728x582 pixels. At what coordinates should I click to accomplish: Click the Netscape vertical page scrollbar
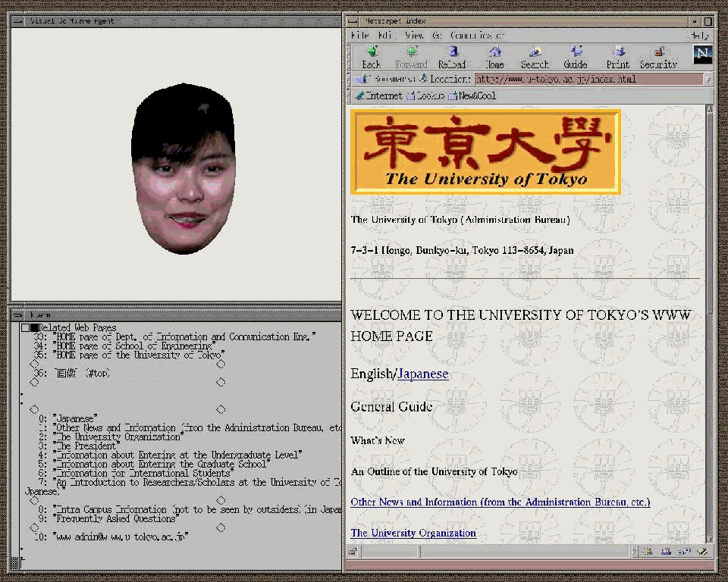click(709, 324)
